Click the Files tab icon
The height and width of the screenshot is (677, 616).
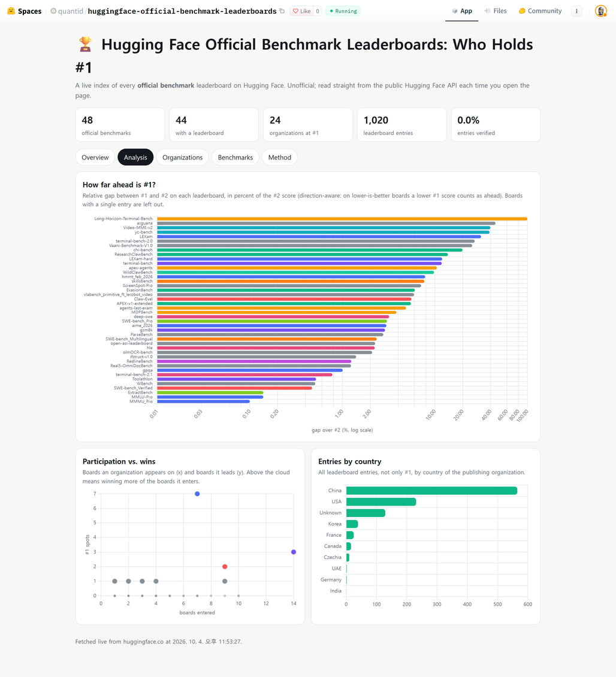point(487,11)
